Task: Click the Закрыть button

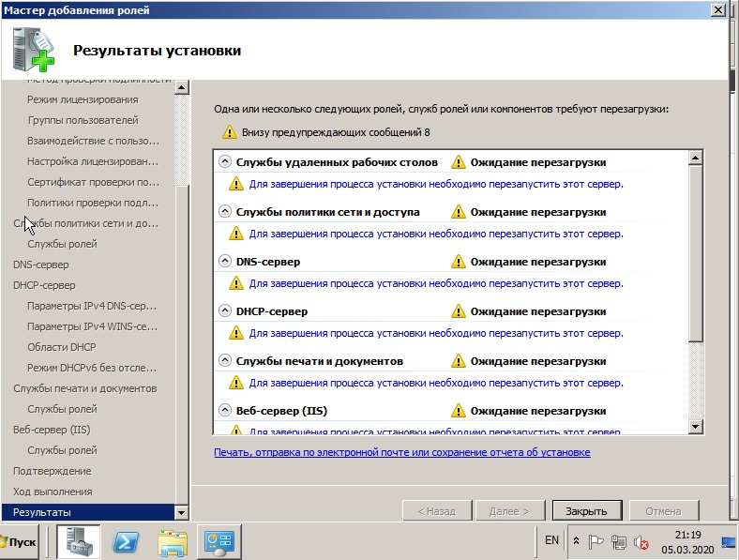Action: coord(587,511)
